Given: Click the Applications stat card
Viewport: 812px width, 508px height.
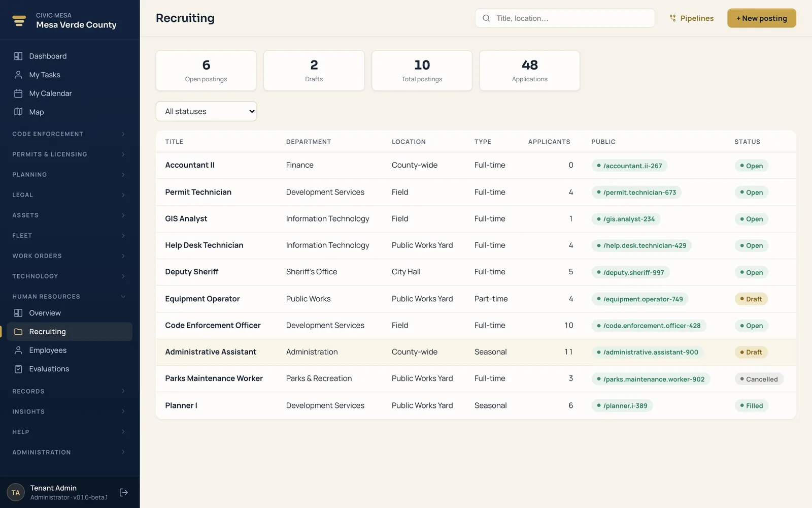Looking at the screenshot, I should 530,71.
